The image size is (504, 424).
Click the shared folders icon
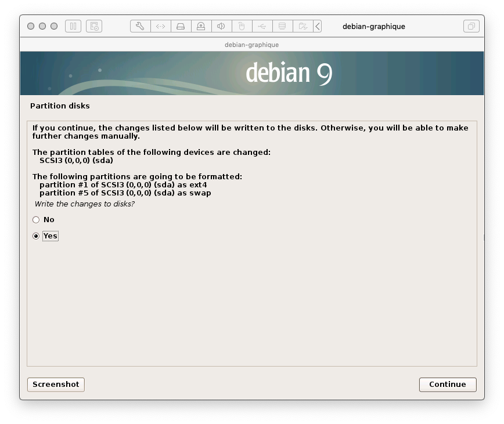pyautogui.click(x=303, y=26)
